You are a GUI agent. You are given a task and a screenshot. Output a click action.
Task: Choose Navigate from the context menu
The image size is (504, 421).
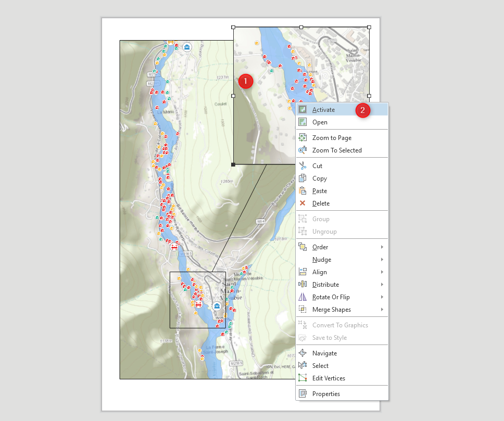[342, 353]
